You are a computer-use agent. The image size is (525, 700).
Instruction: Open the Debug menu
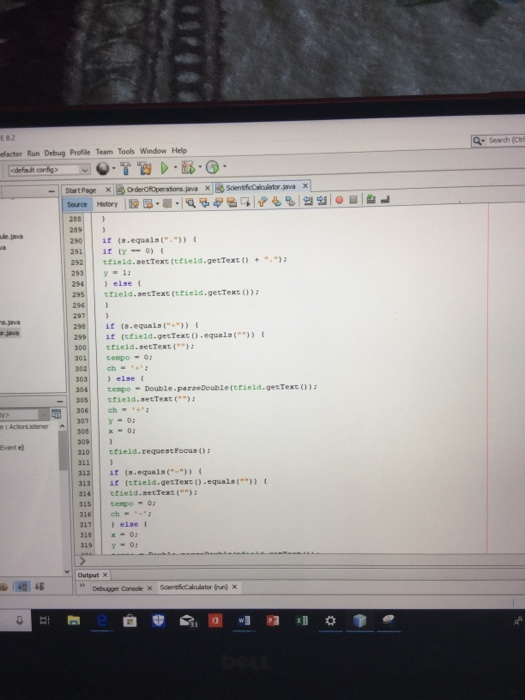[54, 153]
